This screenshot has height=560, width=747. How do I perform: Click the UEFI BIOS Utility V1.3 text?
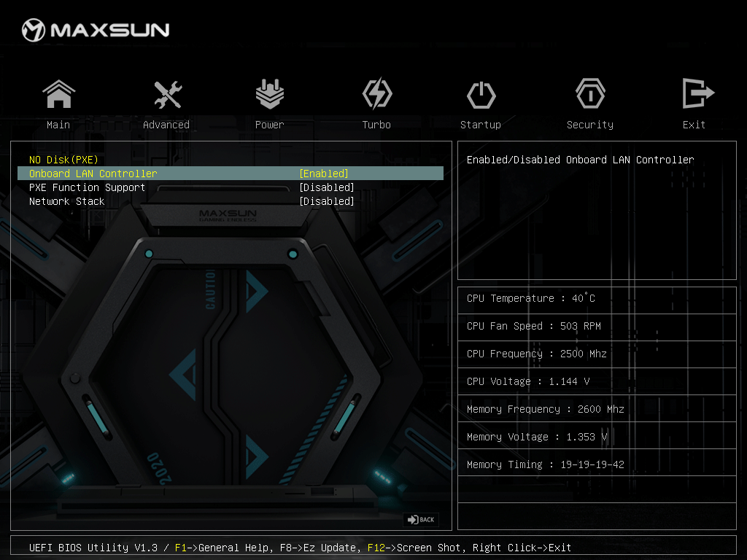[x=93, y=548]
